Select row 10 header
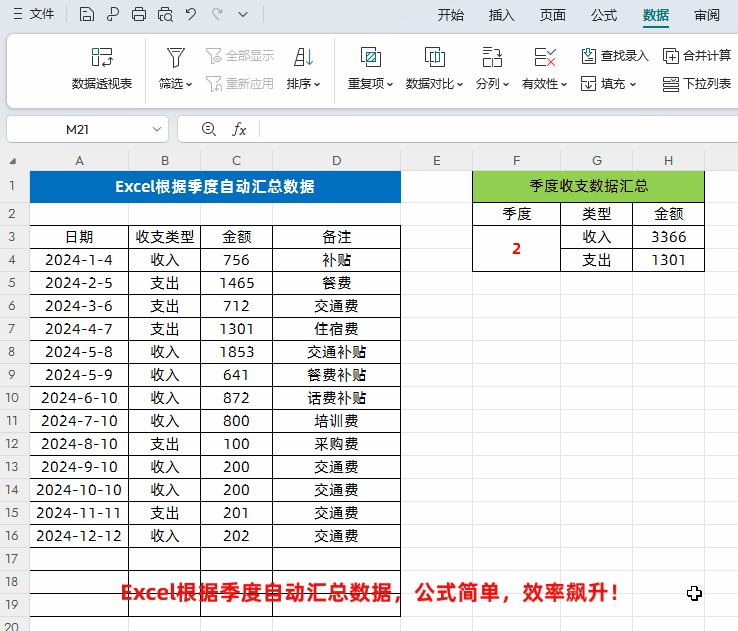738x631 pixels. [x=12, y=398]
